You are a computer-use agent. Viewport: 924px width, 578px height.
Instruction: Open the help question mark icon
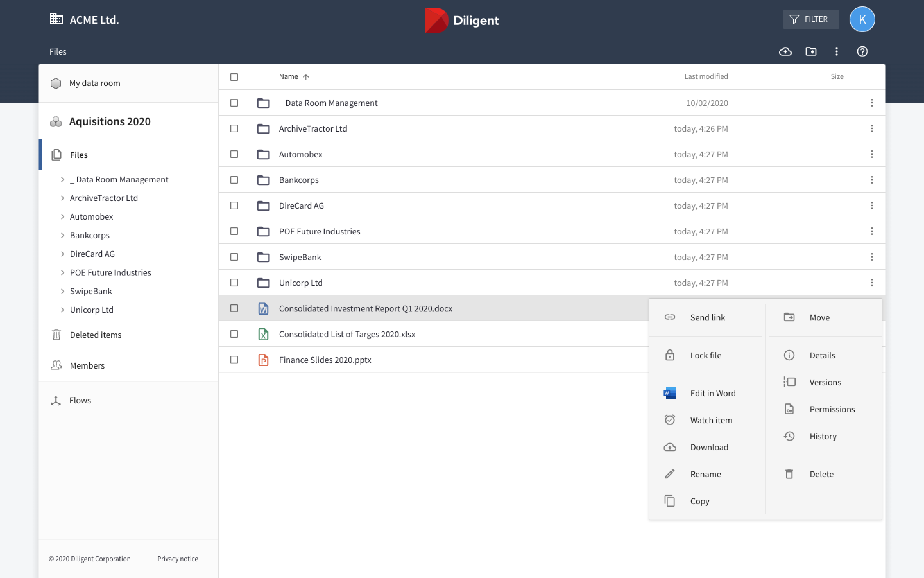click(x=862, y=51)
